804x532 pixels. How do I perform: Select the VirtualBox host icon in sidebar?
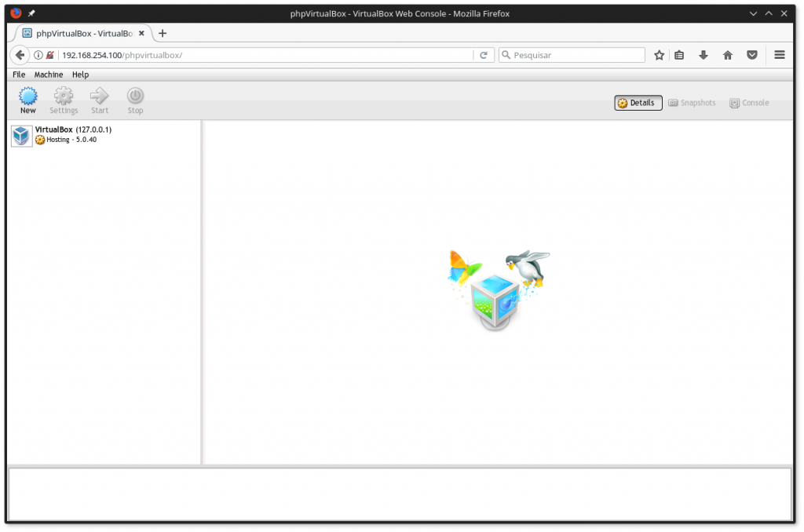pos(20,135)
